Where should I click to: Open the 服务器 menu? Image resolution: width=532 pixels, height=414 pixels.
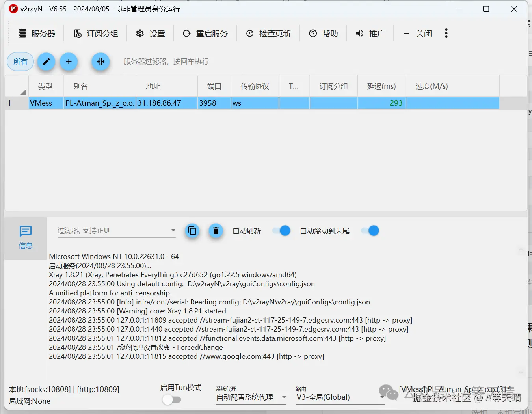[x=37, y=34]
